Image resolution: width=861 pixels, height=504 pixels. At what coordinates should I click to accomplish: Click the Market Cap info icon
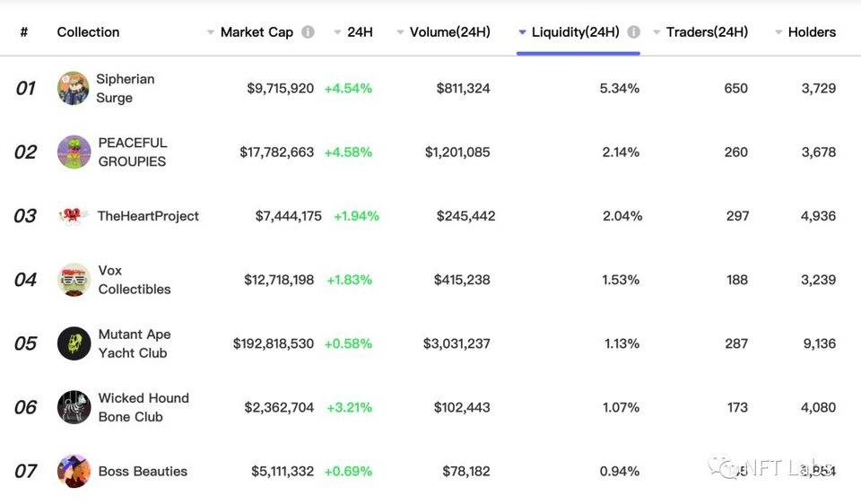pyautogui.click(x=308, y=32)
